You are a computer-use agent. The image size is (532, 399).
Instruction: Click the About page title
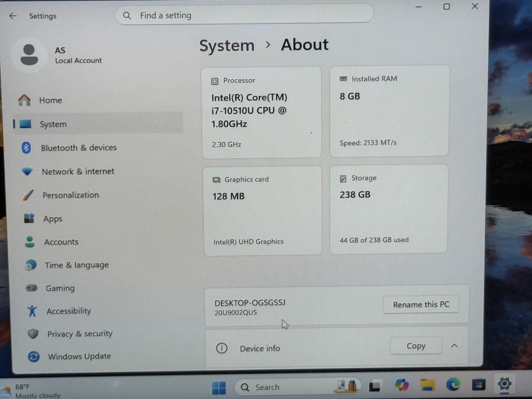click(x=304, y=45)
